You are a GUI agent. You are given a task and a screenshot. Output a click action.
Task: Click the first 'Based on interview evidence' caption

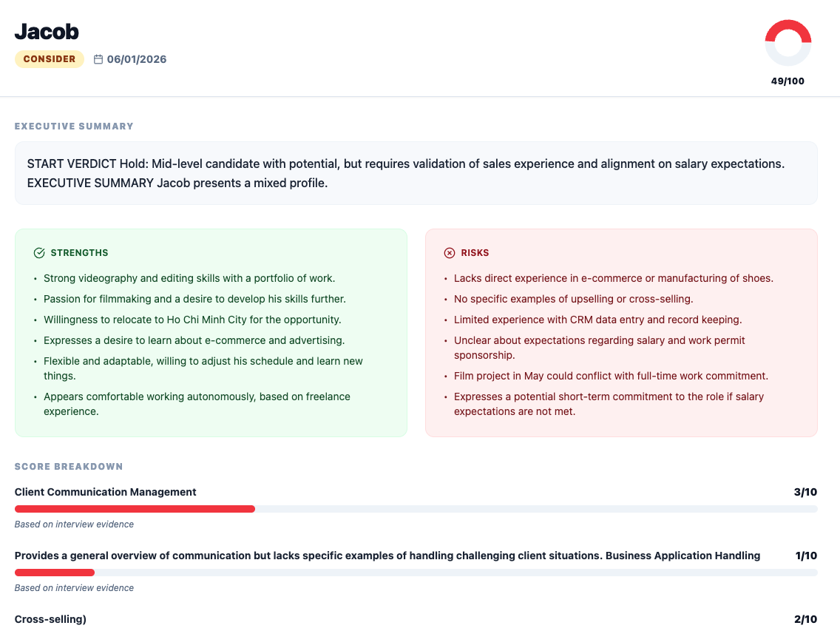(74, 524)
